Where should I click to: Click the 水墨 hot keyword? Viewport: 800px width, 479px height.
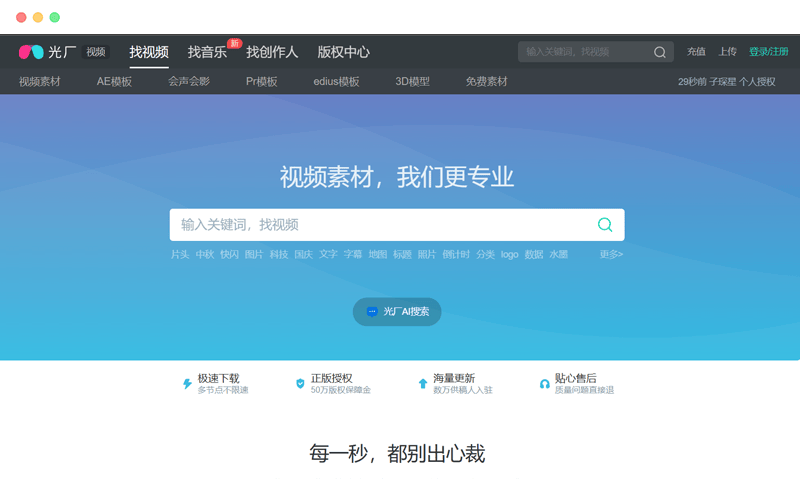tap(559, 254)
